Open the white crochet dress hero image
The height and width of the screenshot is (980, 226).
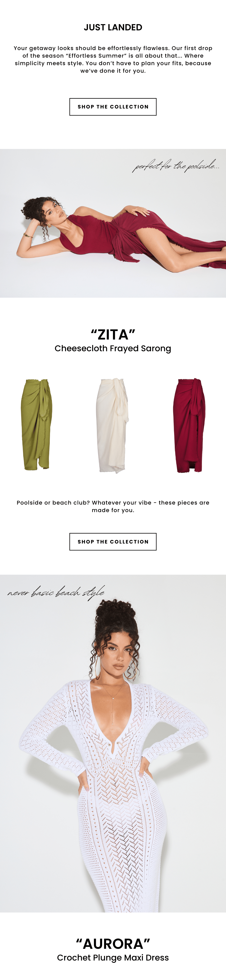113,743
